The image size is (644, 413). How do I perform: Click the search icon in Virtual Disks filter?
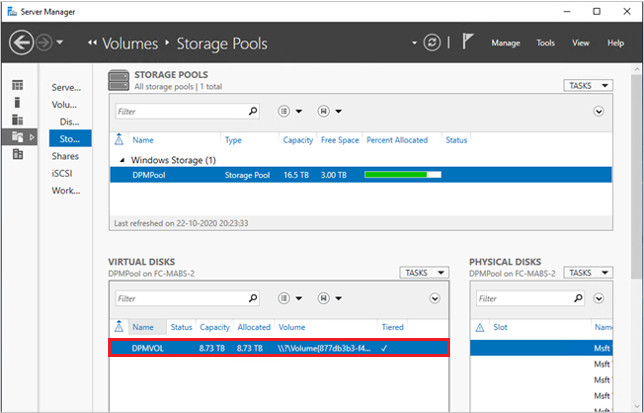tap(253, 298)
